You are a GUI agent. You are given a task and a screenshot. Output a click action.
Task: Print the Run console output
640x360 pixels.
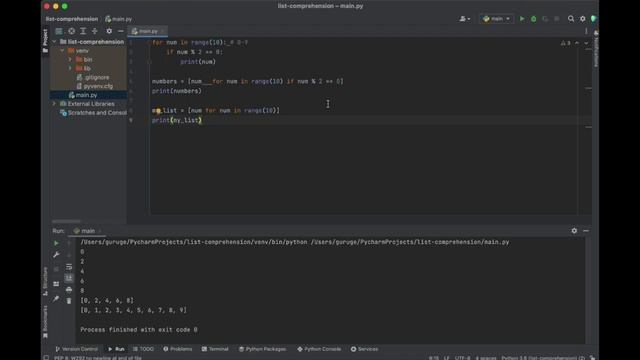click(69, 290)
